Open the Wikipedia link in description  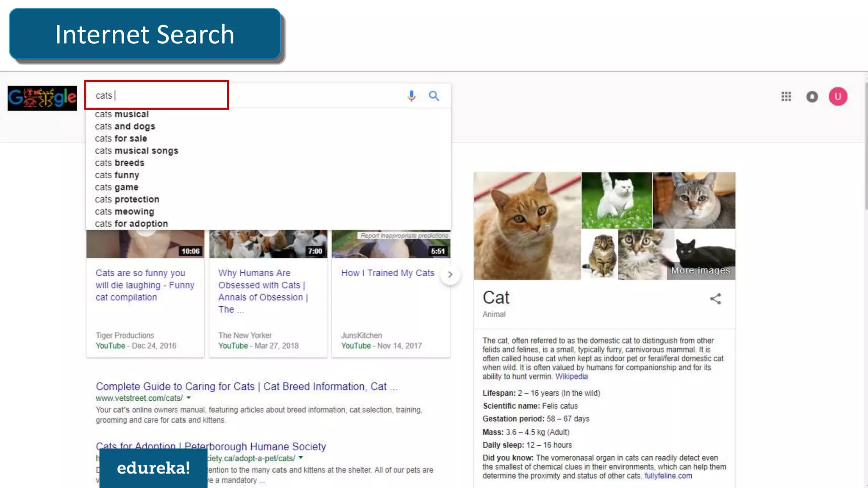click(571, 377)
